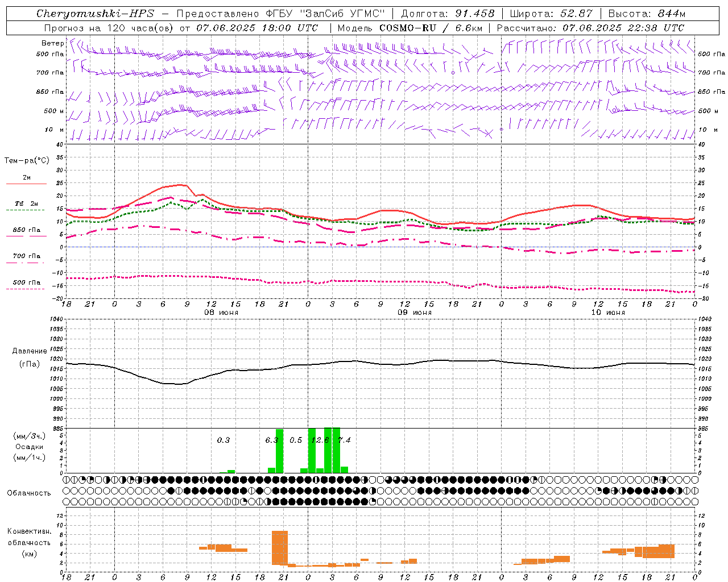Click the Td 2м dew point legend entry
Image resolution: width=728 pixels, height=582 pixels.
[27, 203]
